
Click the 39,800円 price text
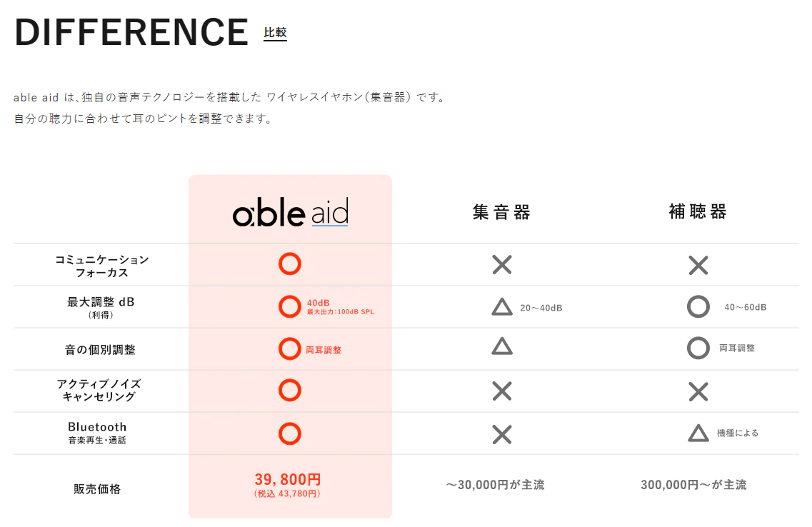click(x=288, y=480)
